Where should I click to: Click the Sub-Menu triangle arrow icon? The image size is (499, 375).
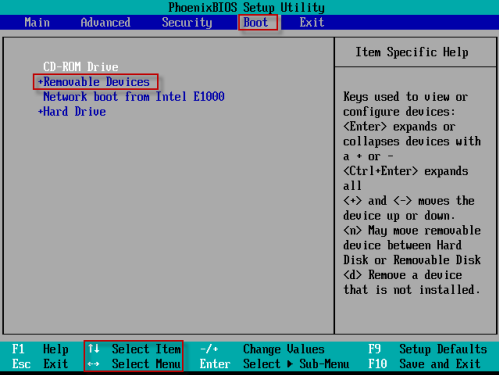pos(290,364)
